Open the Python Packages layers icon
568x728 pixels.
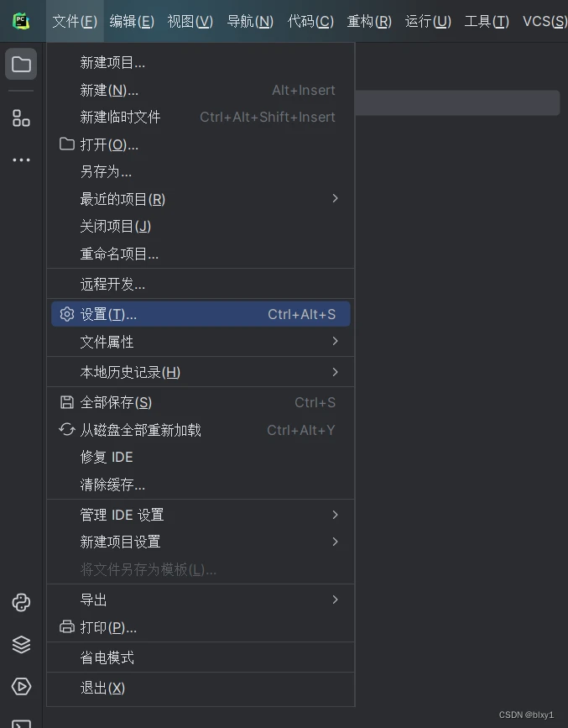21,644
